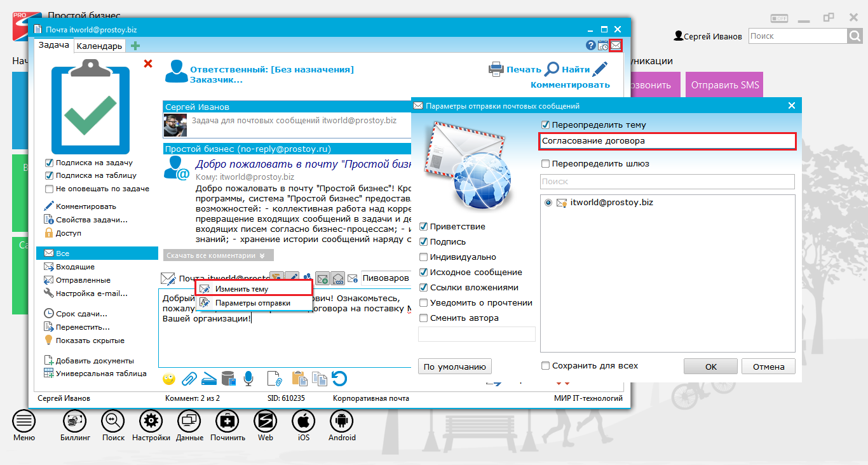
Task: Click the Печать printer icon
Action: [x=496, y=69]
